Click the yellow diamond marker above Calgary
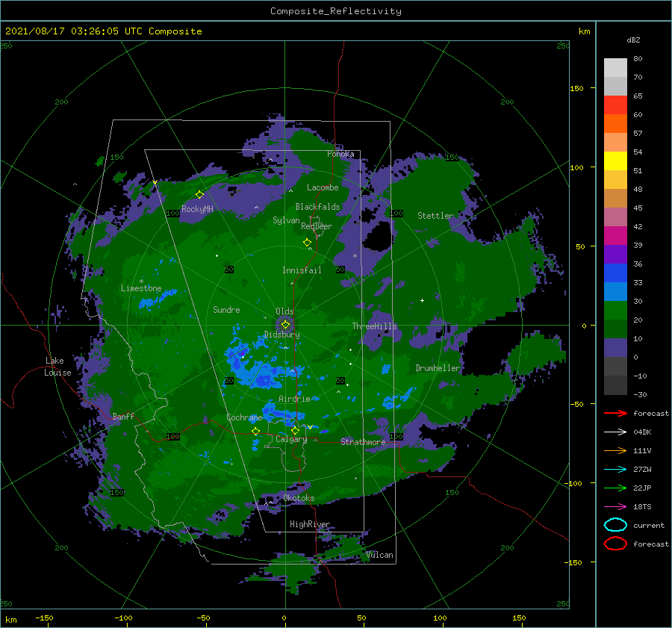This screenshot has height=628, width=672. pos(295,430)
